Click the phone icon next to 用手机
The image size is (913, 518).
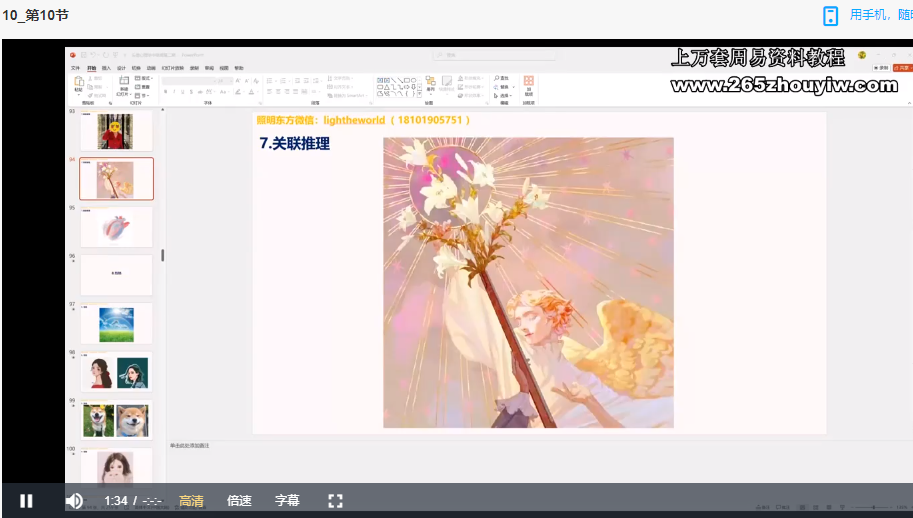[x=830, y=16]
